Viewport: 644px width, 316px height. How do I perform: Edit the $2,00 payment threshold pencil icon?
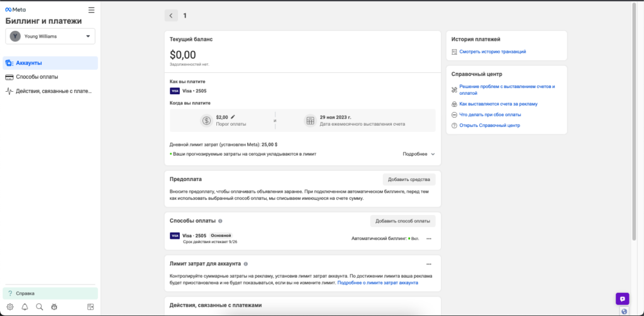(x=233, y=117)
